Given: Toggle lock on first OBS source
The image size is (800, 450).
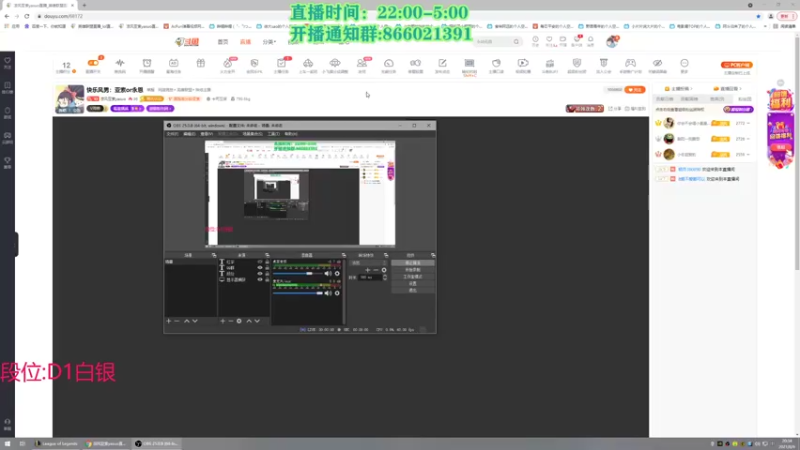Looking at the screenshot, I should 267,262.
